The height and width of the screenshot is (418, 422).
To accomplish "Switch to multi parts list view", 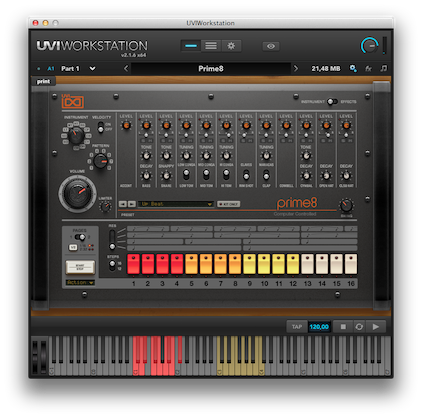I will pyautogui.click(x=211, y=46).
